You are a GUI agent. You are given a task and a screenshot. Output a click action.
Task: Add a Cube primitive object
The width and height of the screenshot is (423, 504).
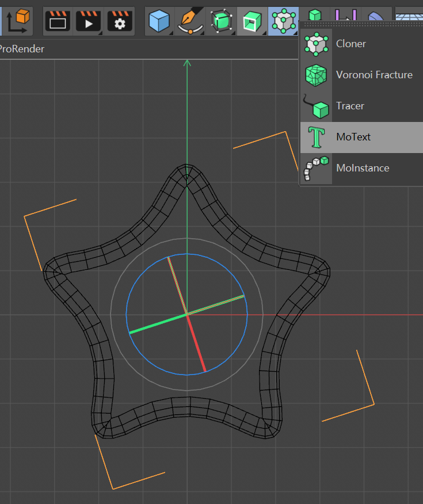(x=159, y=21)
